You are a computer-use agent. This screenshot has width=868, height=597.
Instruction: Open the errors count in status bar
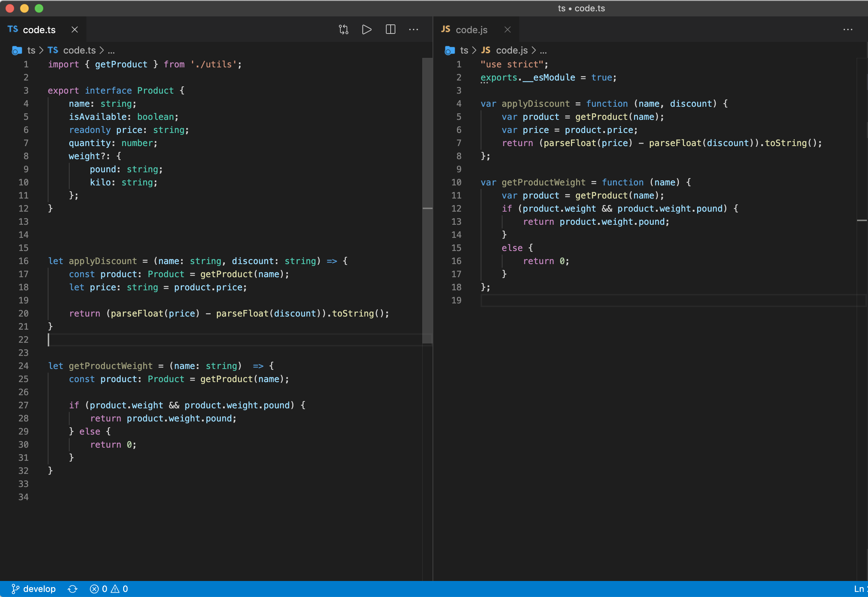pyautogui.click(x=99, y=589)
